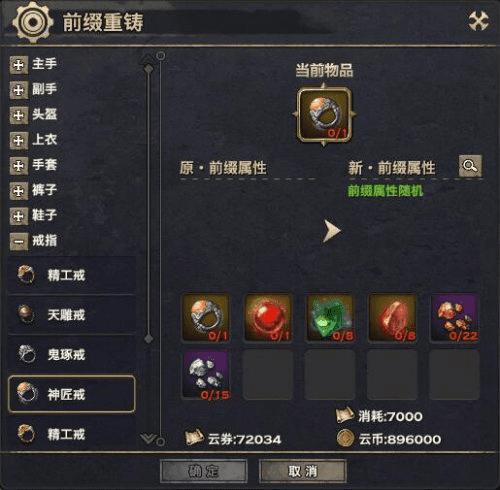The width and height of the screenshot is (500, 490).
Task: Click the list scrollbar down arrow
Action: (x=147, y=438)
